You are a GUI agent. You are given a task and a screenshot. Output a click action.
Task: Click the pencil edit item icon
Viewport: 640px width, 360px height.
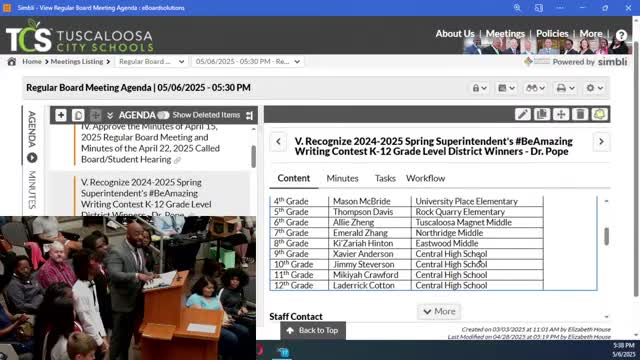[522, 115]
